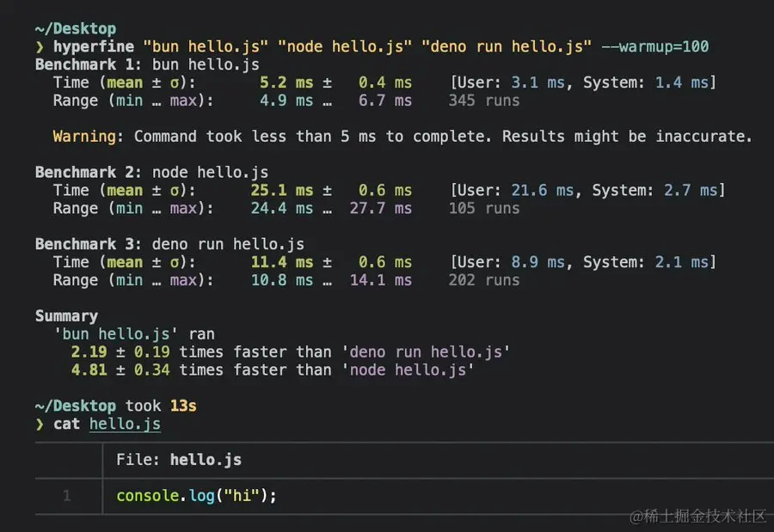
Task: Click the "node hello.js" quoted argument
Action: pos(345,46)
